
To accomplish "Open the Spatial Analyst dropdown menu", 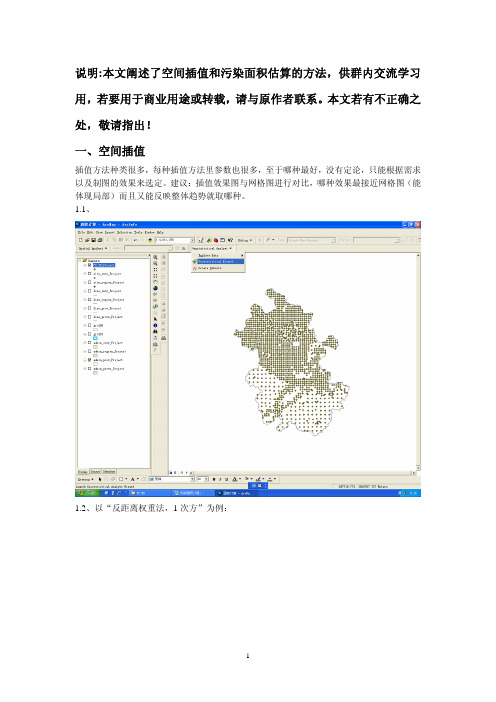I will click(93, 248).
